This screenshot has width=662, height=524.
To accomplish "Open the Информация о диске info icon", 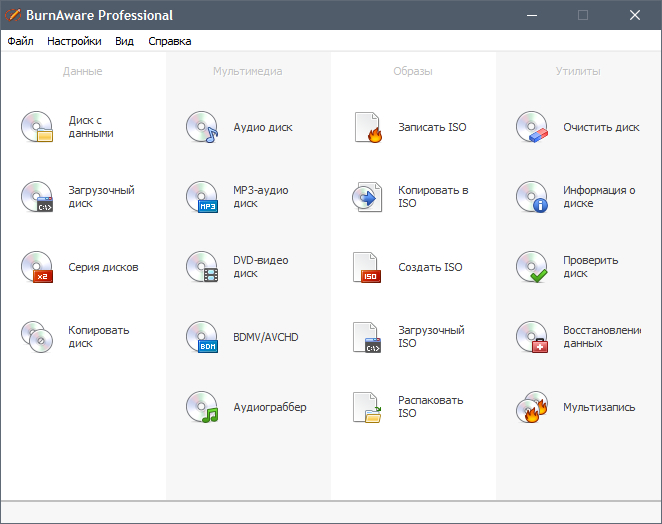I will coord(532,197).
